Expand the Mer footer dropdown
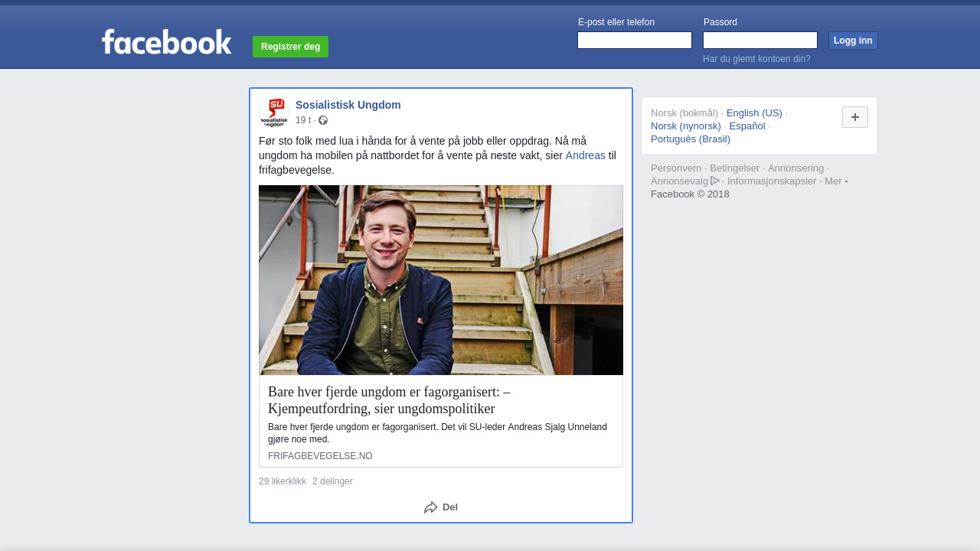980x551 pixels. [x=836, y=181]
